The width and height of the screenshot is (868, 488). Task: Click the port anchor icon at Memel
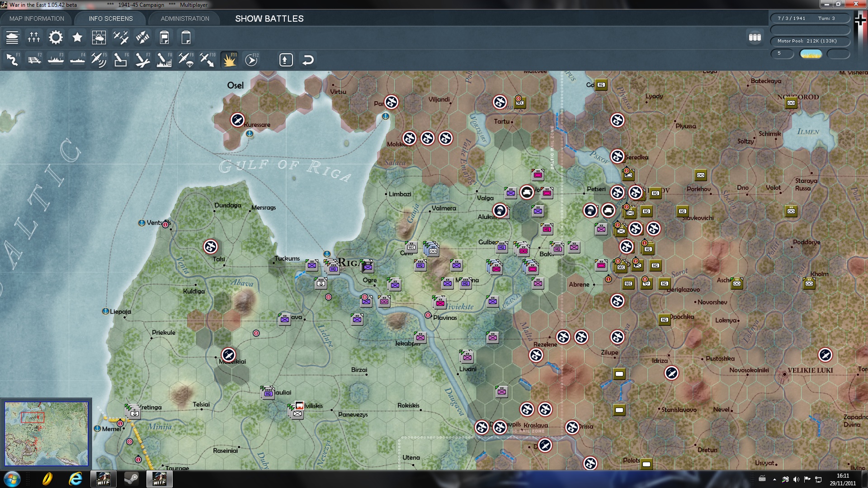pos(97,428)
